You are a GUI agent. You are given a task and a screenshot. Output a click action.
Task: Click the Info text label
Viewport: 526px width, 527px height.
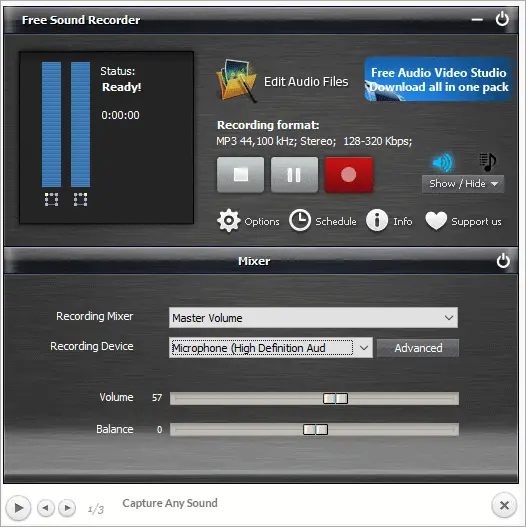[403, 221]
